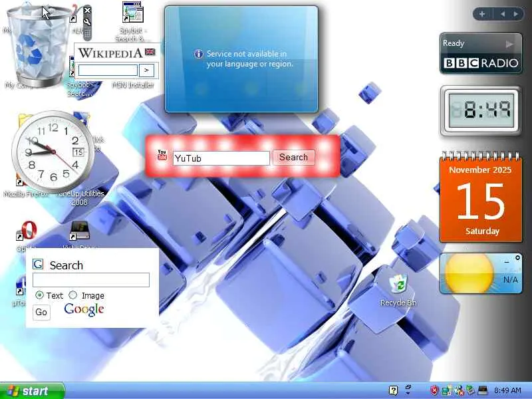Click the info icon in service message
Screen dimensions: 532x399
coord(199,54)
